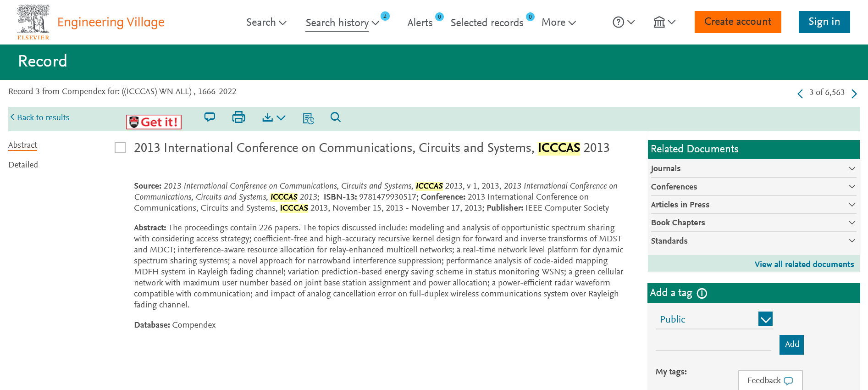Click Back to results link

coord(40,117)
